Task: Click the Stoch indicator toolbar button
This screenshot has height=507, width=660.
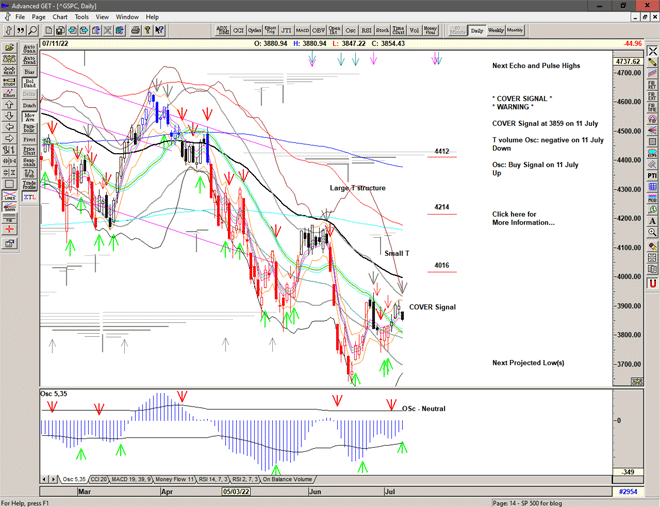Action: coord(382,31)
